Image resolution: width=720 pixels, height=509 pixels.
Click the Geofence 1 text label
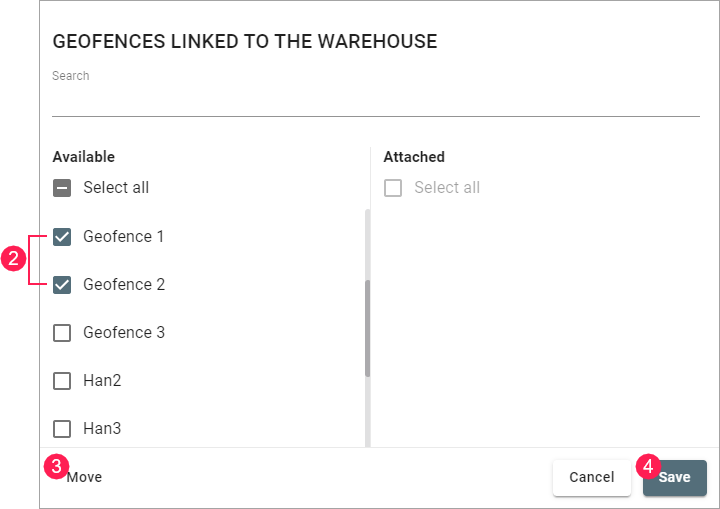pos(124,237)
